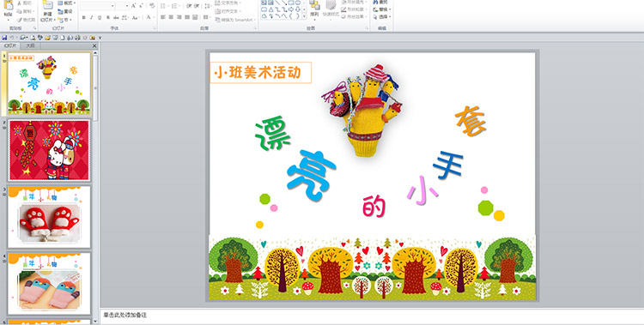Open the customize quick access toolbar dropdown
This screenshot has width=644, height=325.
pyautogui.click(x=100, y=38)
